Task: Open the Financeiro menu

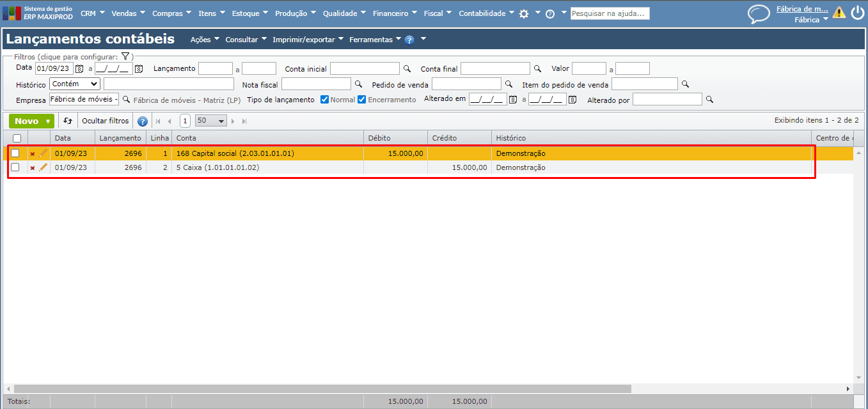Action: pos(394,13)
